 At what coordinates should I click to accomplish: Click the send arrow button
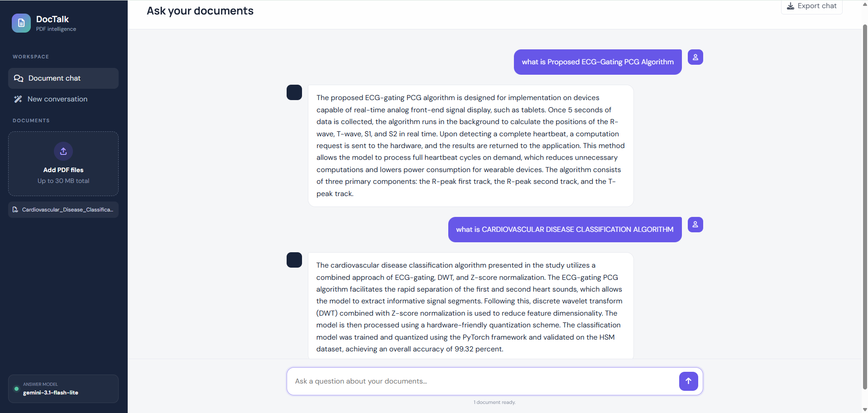688,381
